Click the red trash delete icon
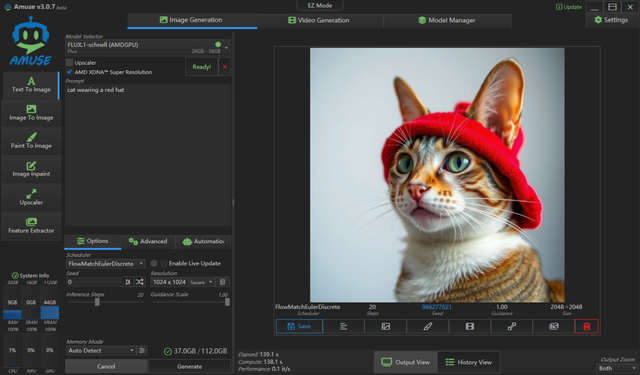Viewport: 640px width, 375px height. click(x=587, y=326)
